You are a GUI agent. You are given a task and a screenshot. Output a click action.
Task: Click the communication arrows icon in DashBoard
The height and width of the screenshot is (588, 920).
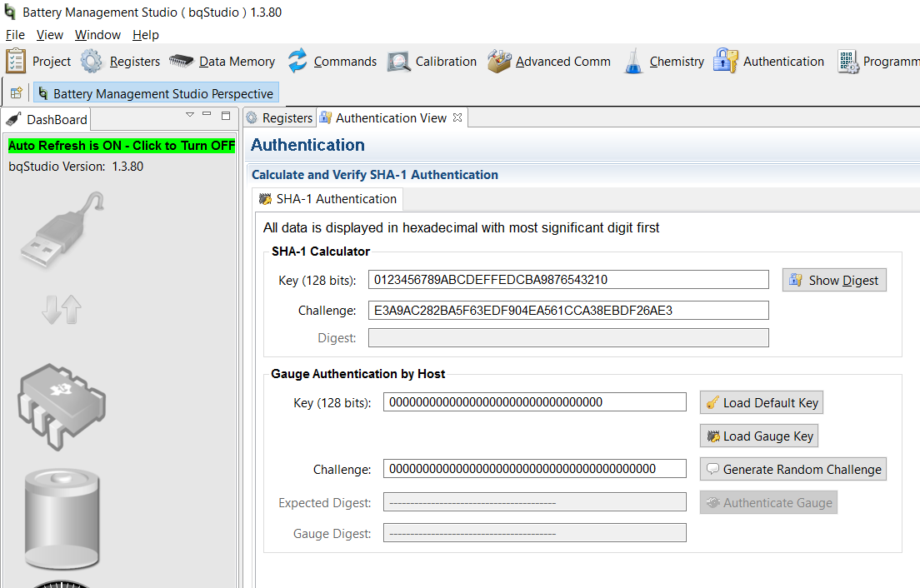(x=62, y=310)
